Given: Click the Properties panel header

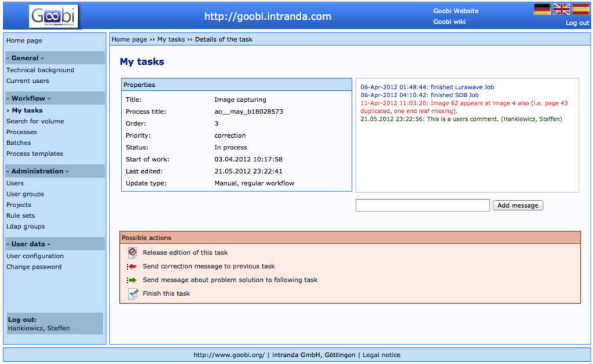Looking at the screenshot, I should 237,84.
